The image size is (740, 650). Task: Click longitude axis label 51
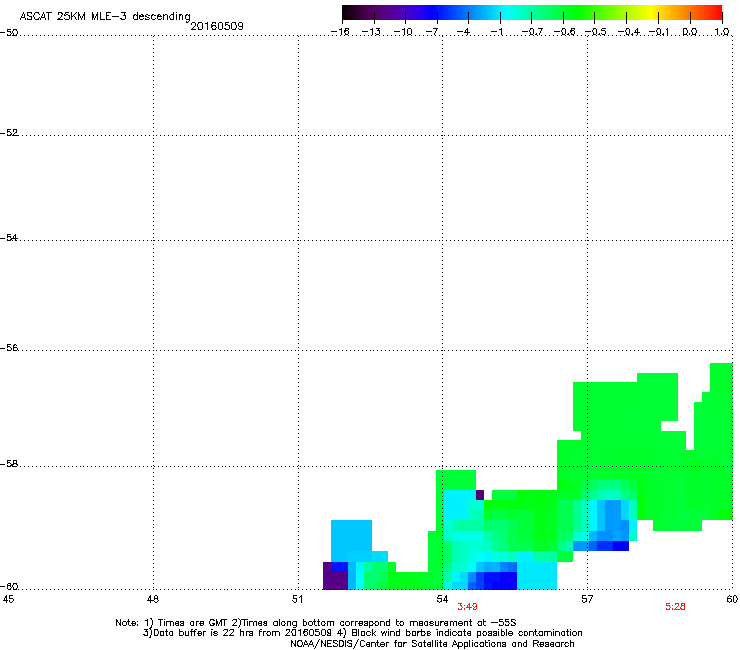pos(297,599)
